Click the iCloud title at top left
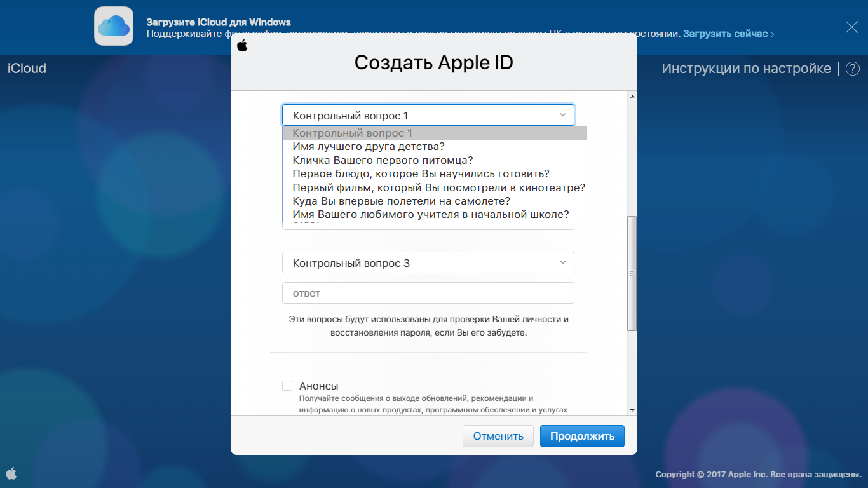The height and width of the screenshot is (488, 868). tap(27, 69)
